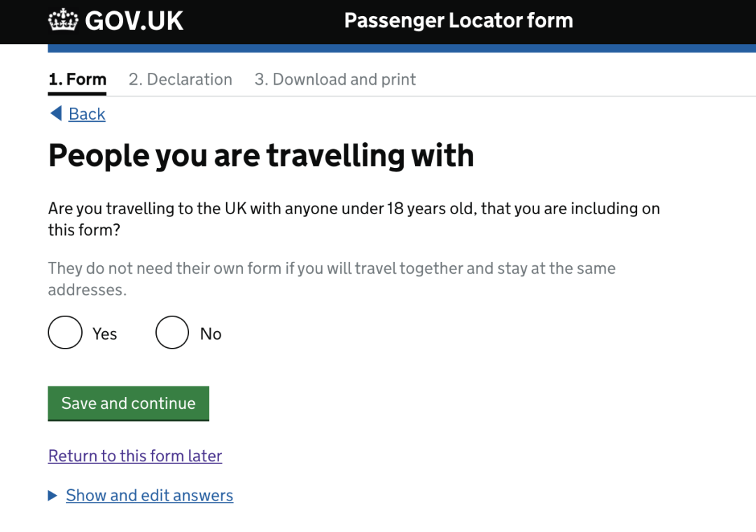Screen dimensions: 756x532
Task: Click the "Passenger Locator form" header title
Action: pyautogui.click(x=458, y=20)
